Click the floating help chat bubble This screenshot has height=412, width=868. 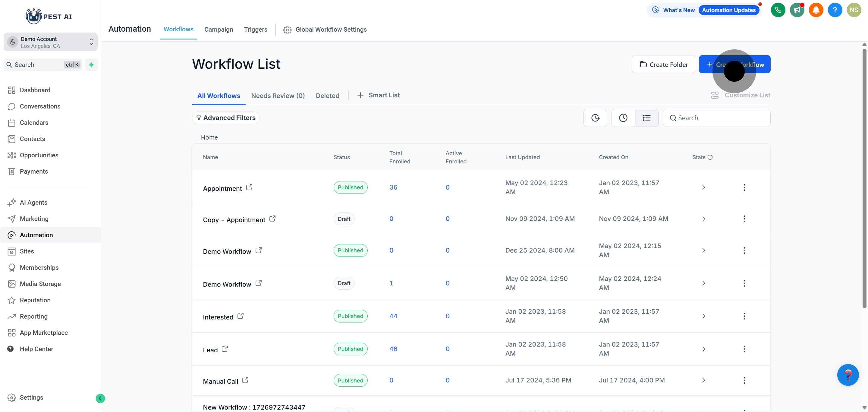click(x=848, y=375)
